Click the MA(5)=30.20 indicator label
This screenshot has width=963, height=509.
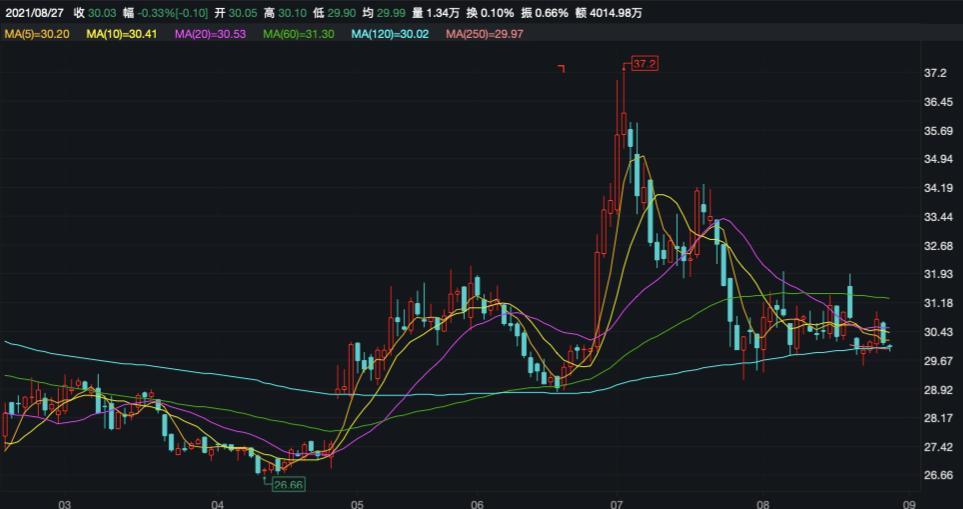(x=39, y=34)
